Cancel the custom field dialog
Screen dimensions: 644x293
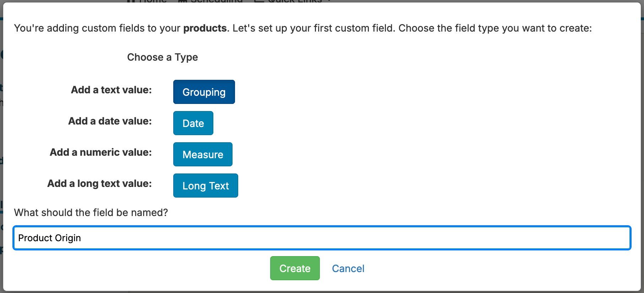tap(348, 269)
